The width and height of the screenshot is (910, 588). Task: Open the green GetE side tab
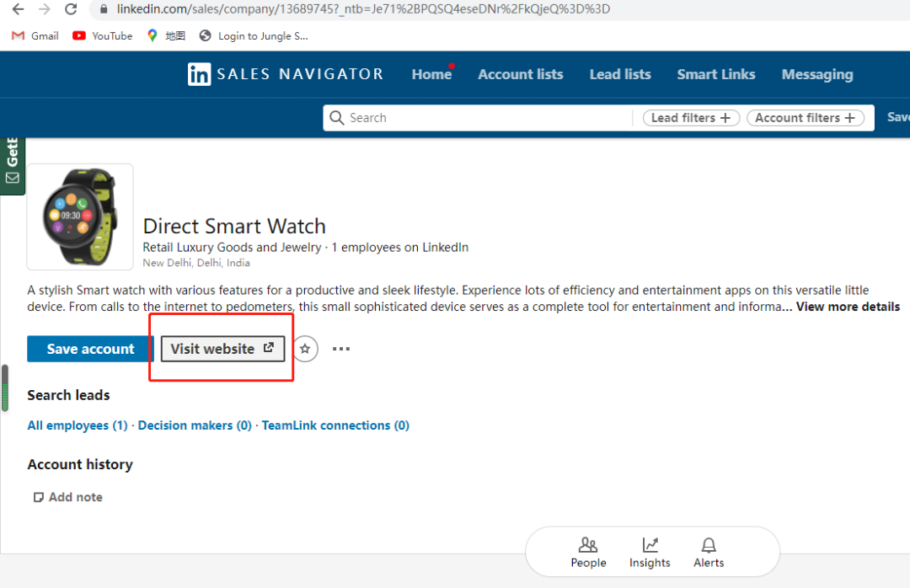click(x=12, y=166)
